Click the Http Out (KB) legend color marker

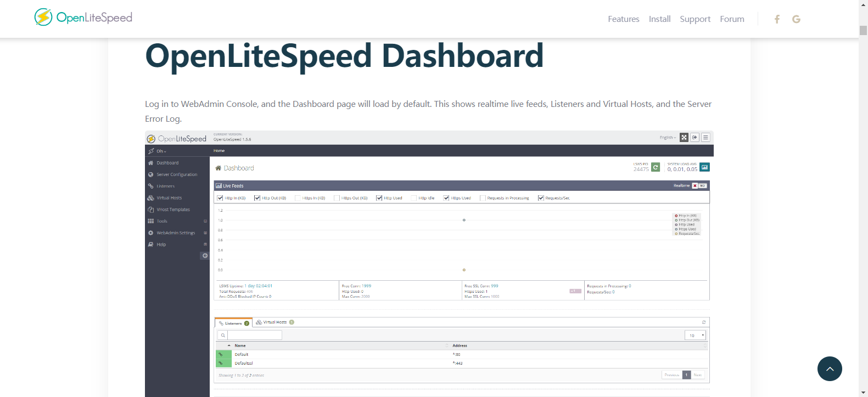[676, 220]
